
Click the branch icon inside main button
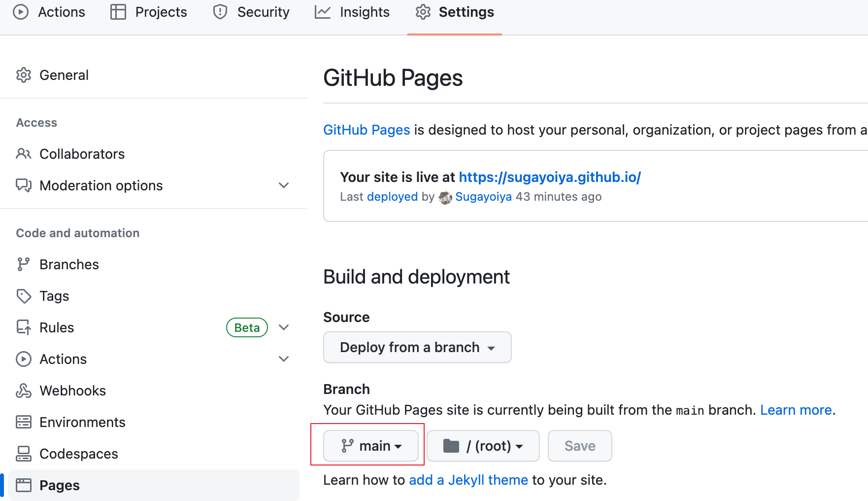point(347,446)
